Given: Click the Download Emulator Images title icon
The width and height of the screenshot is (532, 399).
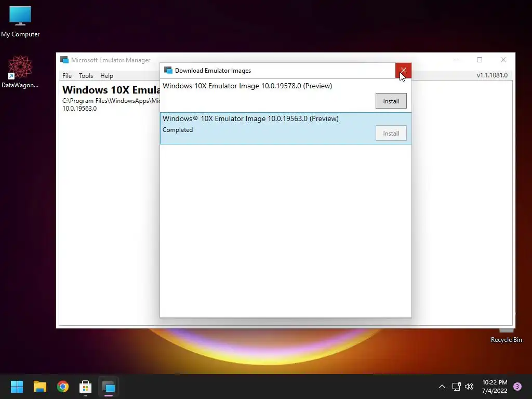Looking at the screenshot, I should pos(168,70).
